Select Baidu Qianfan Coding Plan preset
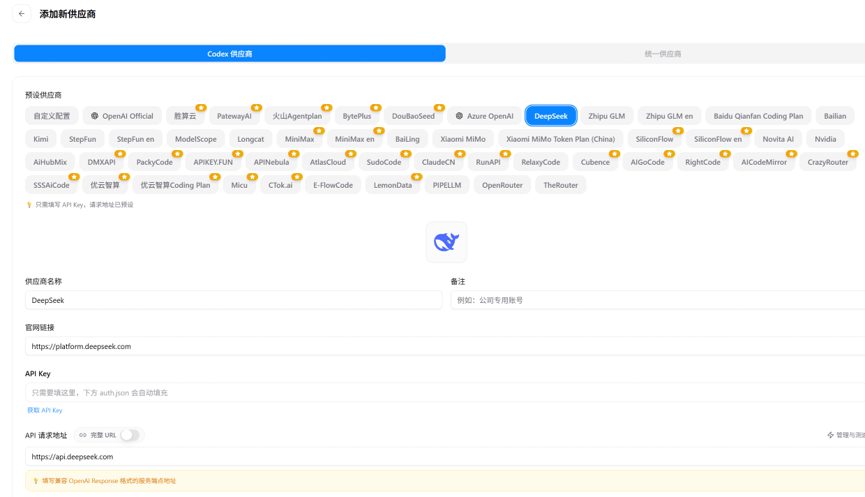The width and height of the screenshot is (865, 497). pyautogui.click(x=759, y=116)
